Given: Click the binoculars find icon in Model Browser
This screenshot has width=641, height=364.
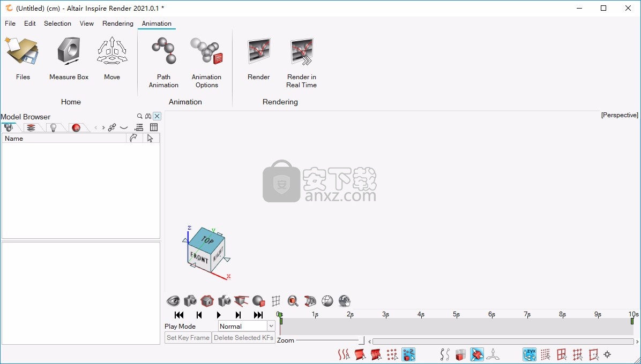Looking at the screenshot, I should point(148,116).
